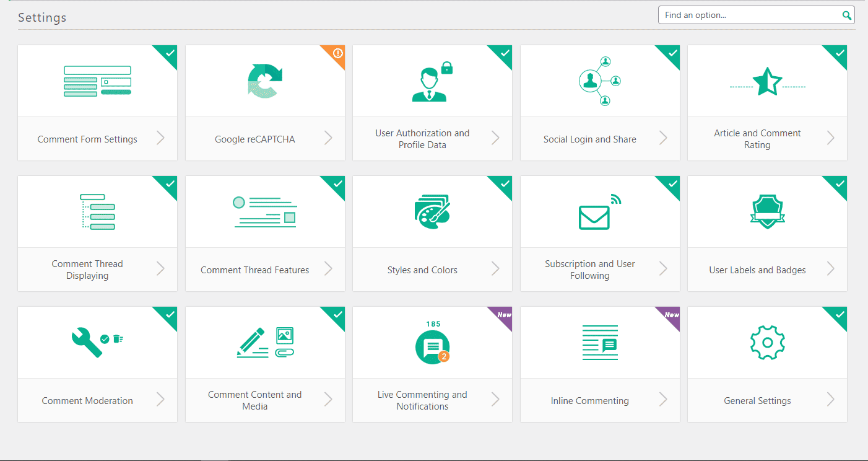Open the General Settings label
The image size is (868, 461).
coord(757,401)
